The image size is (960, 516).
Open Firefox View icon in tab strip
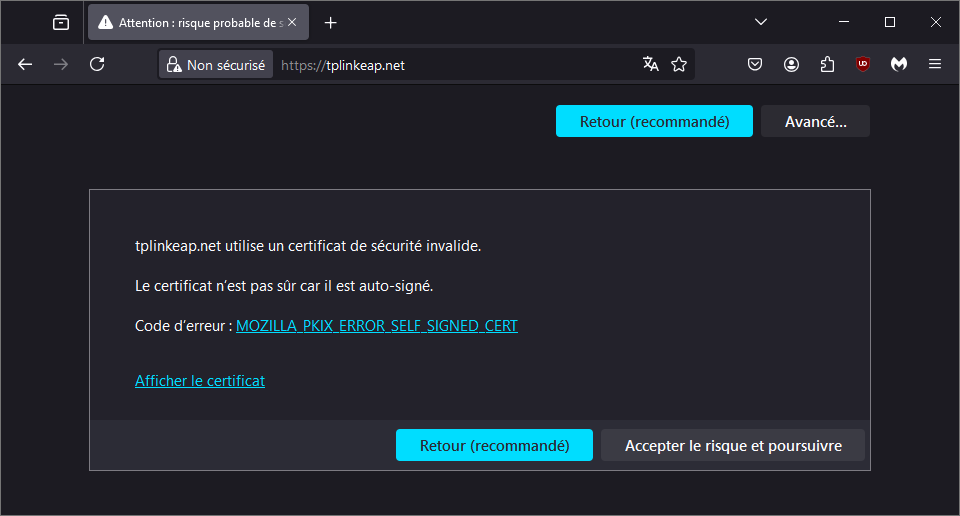click(x=61, y=23)
